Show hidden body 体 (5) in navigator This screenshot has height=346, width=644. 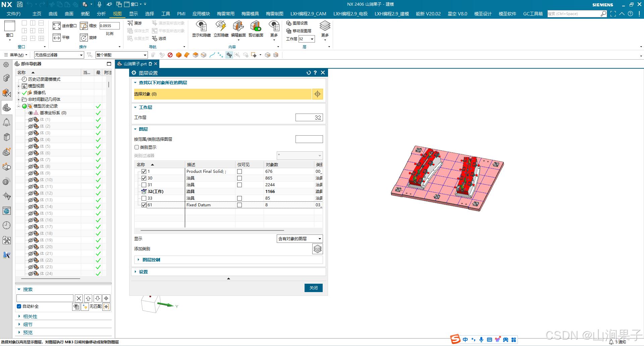(x=31, y=146)
